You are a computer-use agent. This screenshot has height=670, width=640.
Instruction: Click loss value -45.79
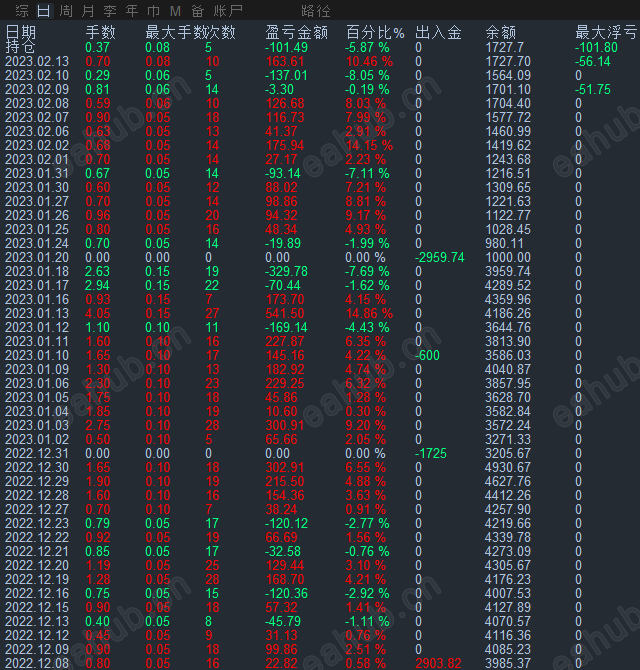click(x=283, y=621)
